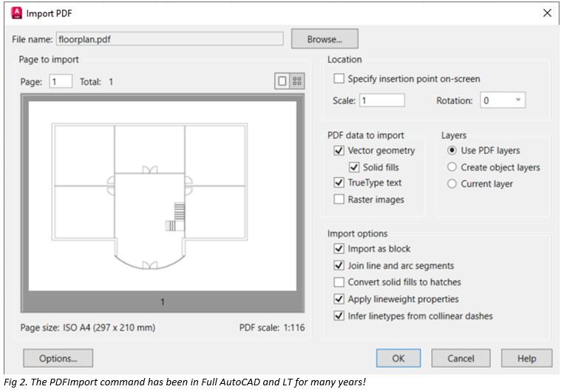Confirm import with OK button

coord(398,358)
